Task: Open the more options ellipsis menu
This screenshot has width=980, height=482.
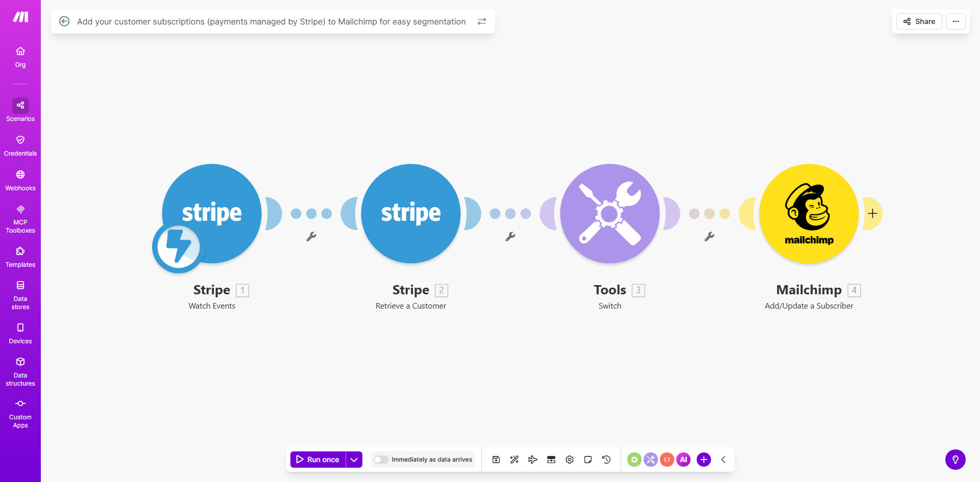Action: (x=956, y=21)
